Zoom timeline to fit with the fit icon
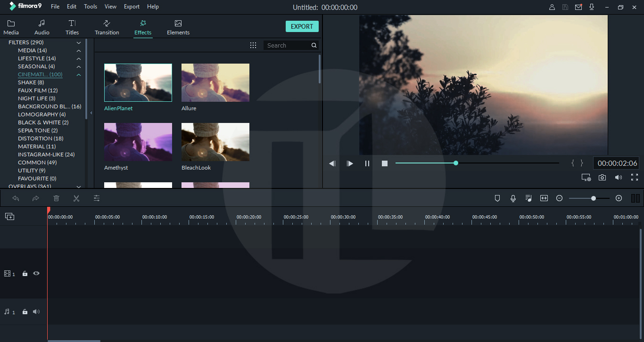 (x=544, y=198)
